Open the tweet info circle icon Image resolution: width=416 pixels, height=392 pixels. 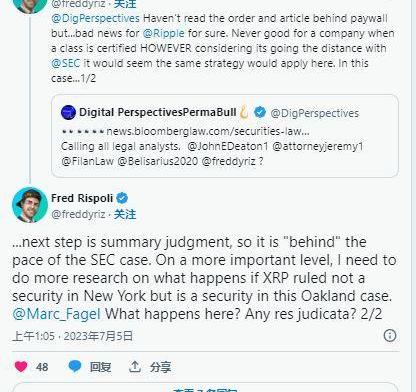[x=390, y=335]
